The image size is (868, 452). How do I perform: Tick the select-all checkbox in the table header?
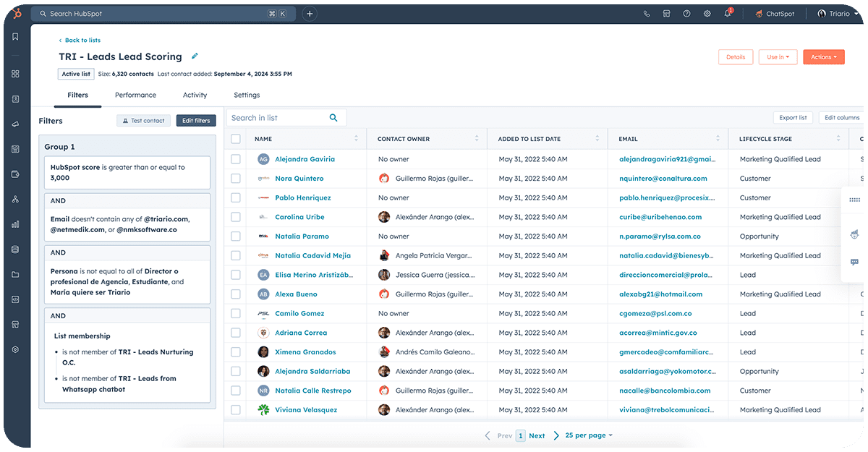(x=236, y=138)
